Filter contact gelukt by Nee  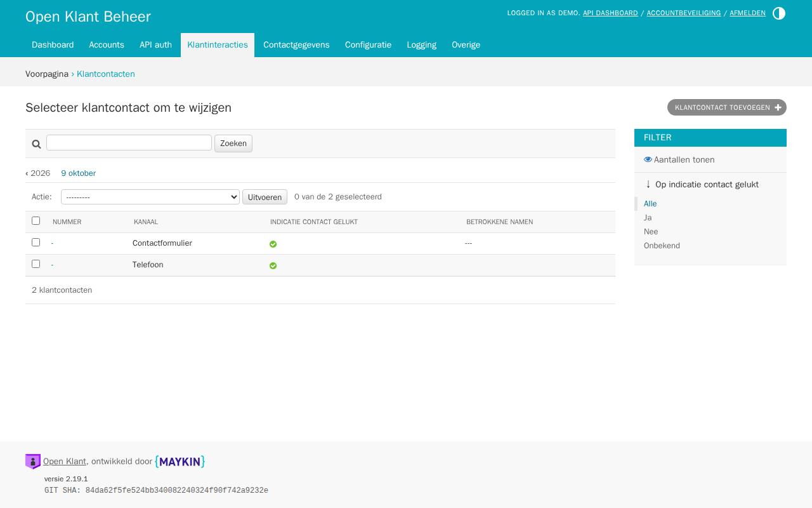click(651, 232)
